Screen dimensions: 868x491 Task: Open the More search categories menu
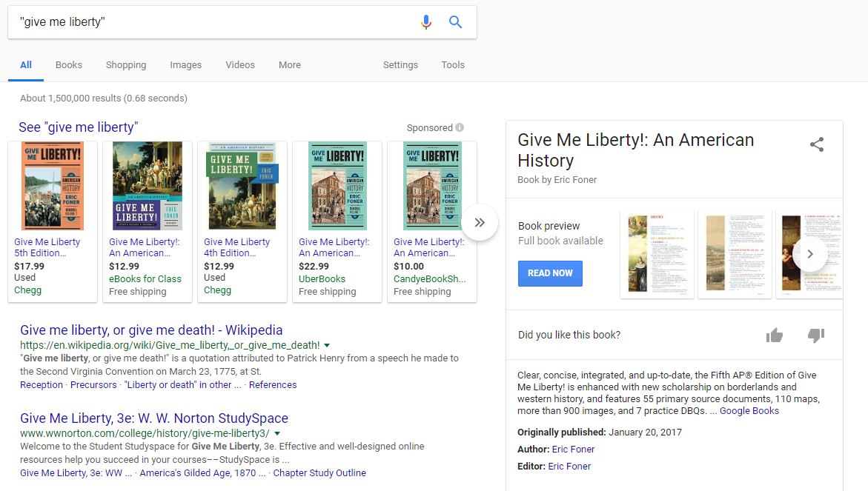point(289,65)
